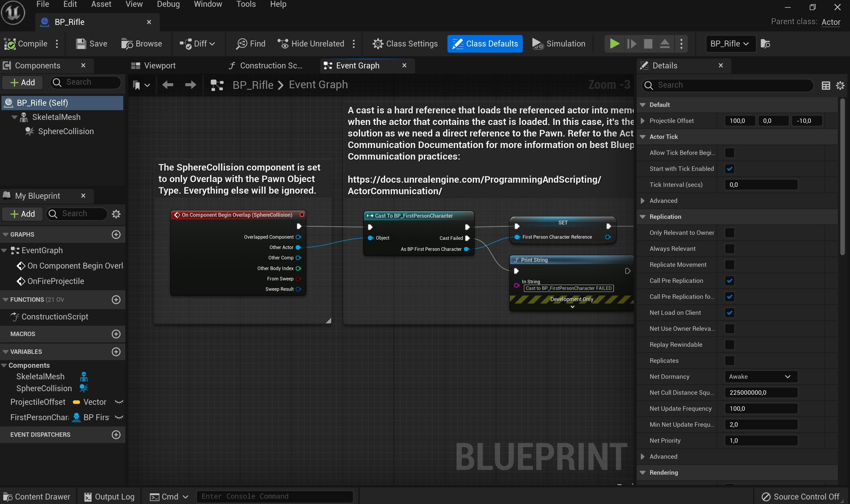Screen dimensions: 850x504
Task: Uncheck Start with Tick Enabled
Action: [729, 169]
